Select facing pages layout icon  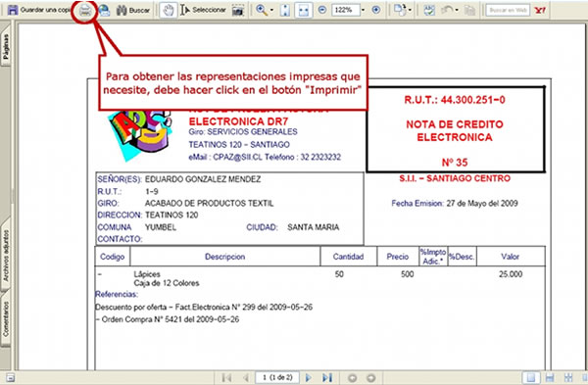coord(568,377)
